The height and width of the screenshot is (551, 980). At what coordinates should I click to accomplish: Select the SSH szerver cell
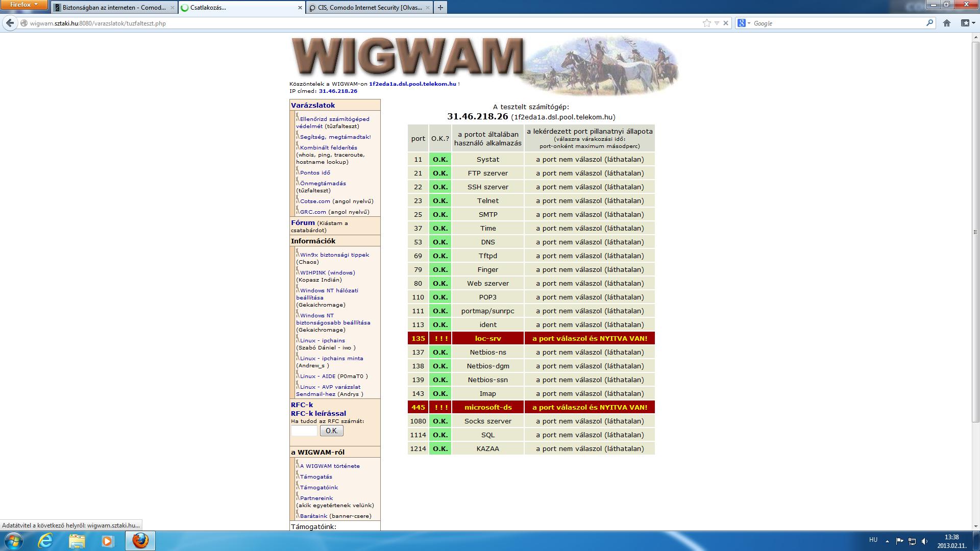pyautogui.click(x=488, y=187)
